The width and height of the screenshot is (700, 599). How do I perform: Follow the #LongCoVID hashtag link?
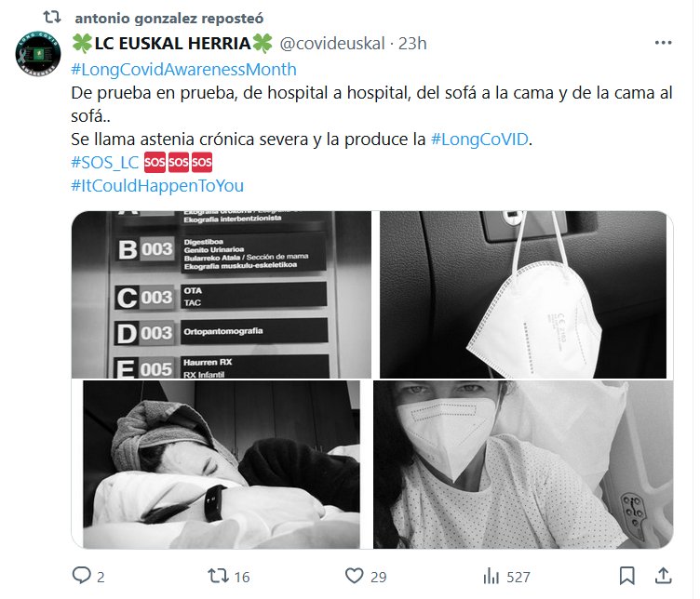coord(479,140)
